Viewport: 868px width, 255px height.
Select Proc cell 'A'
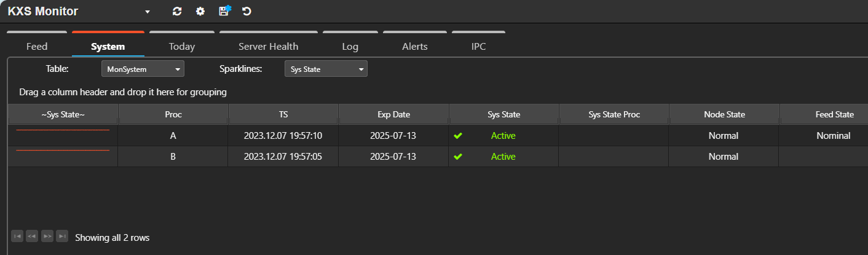point(173,136)
